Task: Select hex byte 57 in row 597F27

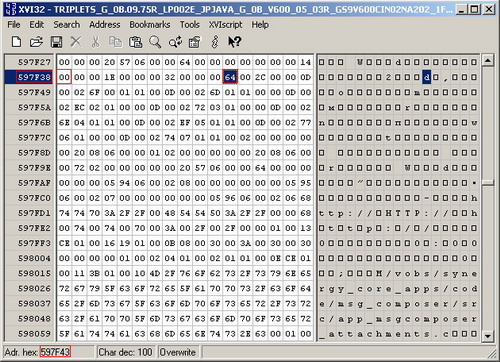Action: 125,62
